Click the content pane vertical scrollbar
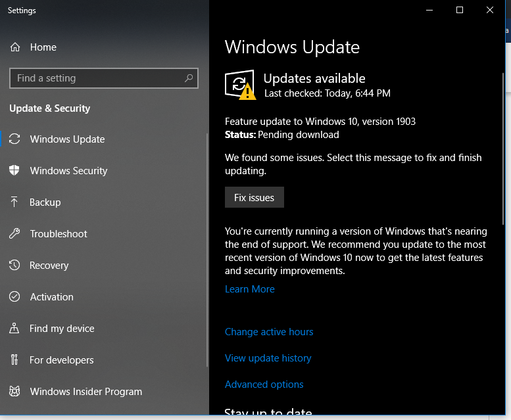511x420 pixels. pos(502,149)
